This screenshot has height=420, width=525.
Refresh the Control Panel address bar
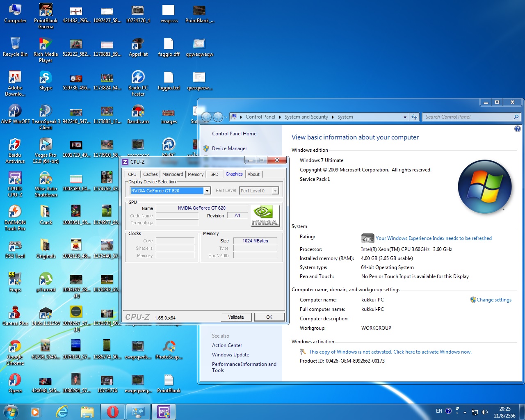tap(414, 117)
